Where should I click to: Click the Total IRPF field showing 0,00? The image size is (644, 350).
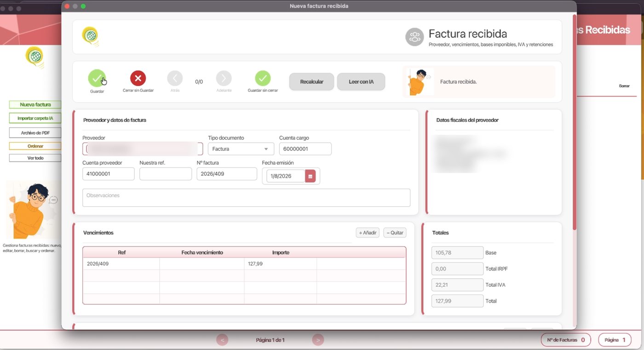[458, 269]
